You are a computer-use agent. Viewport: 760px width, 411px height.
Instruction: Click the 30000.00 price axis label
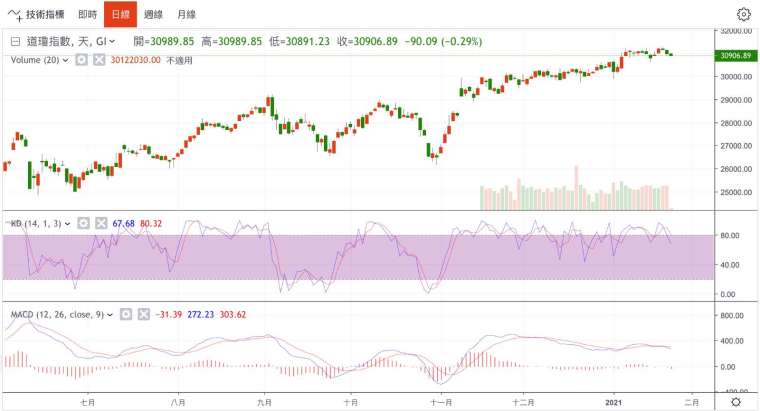pos(736,77)
